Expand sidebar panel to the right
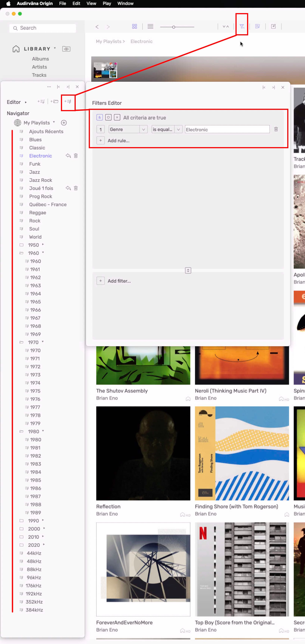Viewport: 305px width, 644px height. point(68,87)
